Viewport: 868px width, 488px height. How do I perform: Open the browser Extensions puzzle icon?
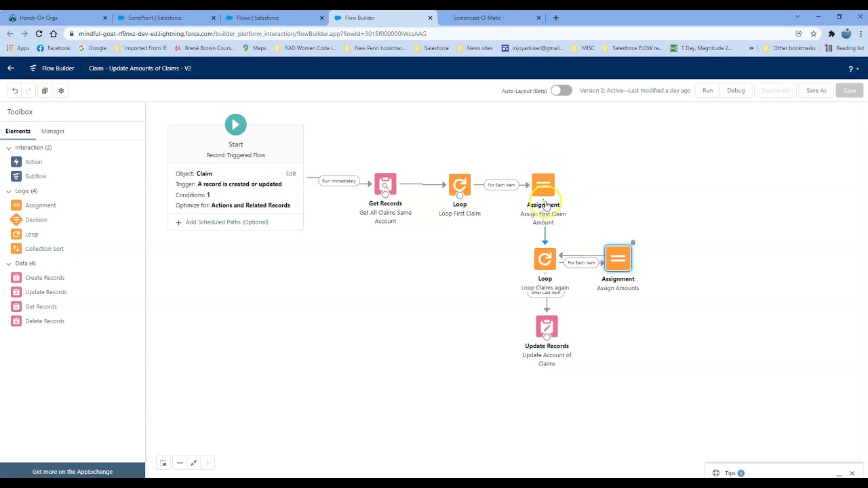[x=831, y=33]
